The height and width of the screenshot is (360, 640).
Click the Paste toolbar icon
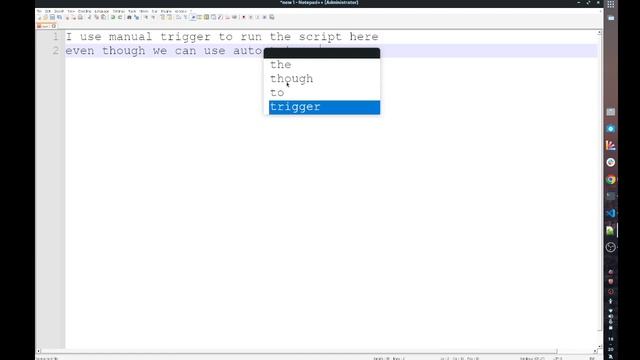103,17
